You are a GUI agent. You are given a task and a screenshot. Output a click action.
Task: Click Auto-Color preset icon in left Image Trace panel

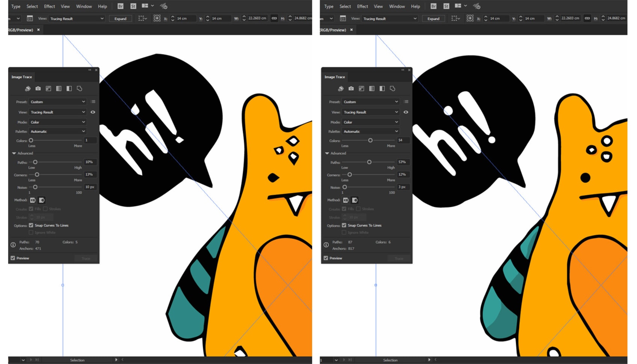click(x=28, y=89)
